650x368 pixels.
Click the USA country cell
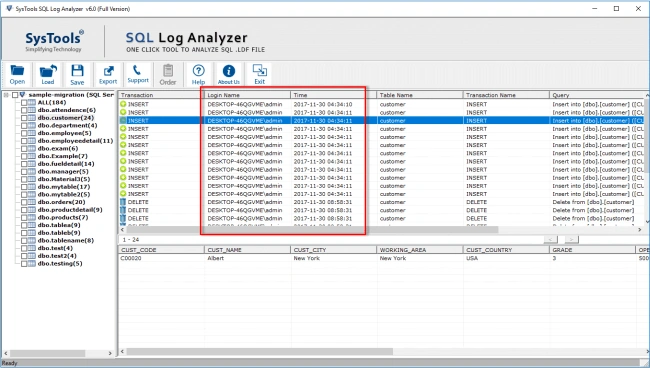coord(472,258)
